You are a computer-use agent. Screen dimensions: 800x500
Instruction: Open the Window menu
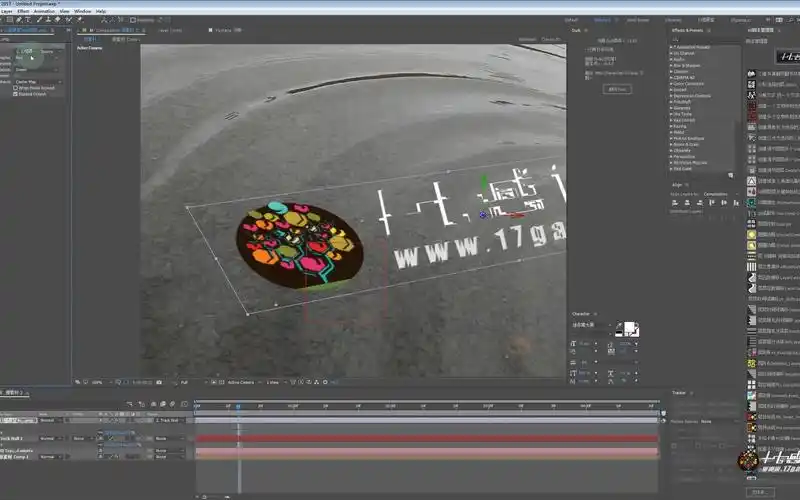[82, 11]
